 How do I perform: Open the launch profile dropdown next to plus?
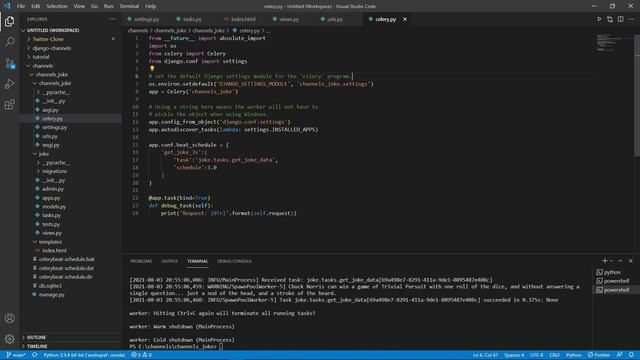tap(611, 261)
